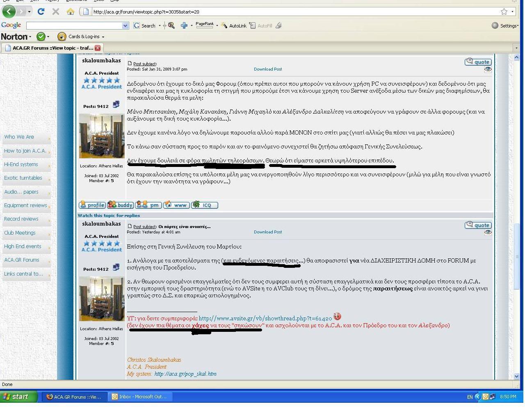Bookmark page with the star icon

pos(504,11)
